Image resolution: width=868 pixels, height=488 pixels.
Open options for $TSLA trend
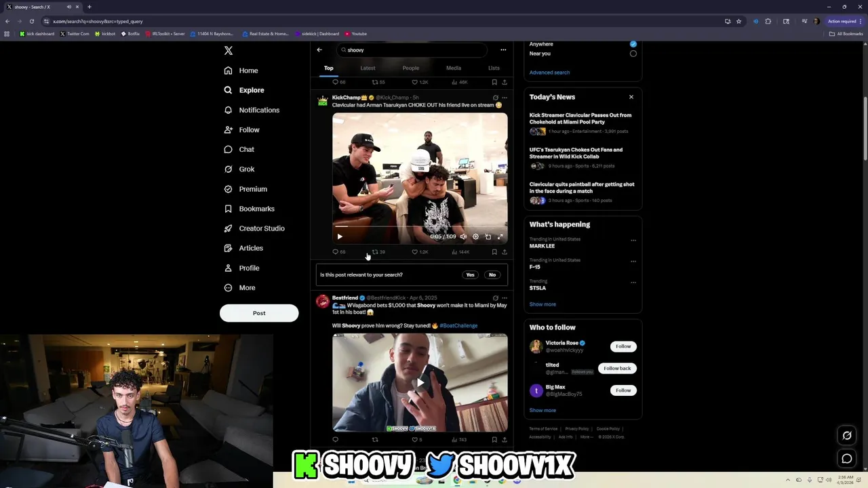(633, 282)
